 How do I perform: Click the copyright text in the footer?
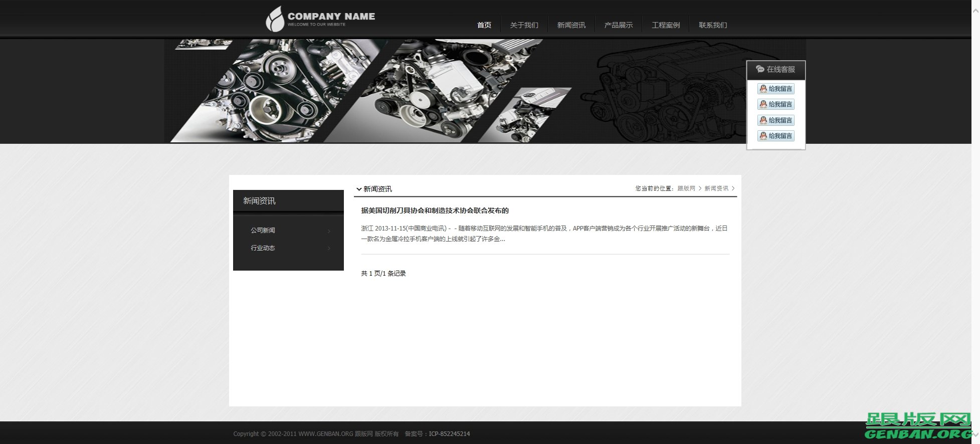point(316,434)
